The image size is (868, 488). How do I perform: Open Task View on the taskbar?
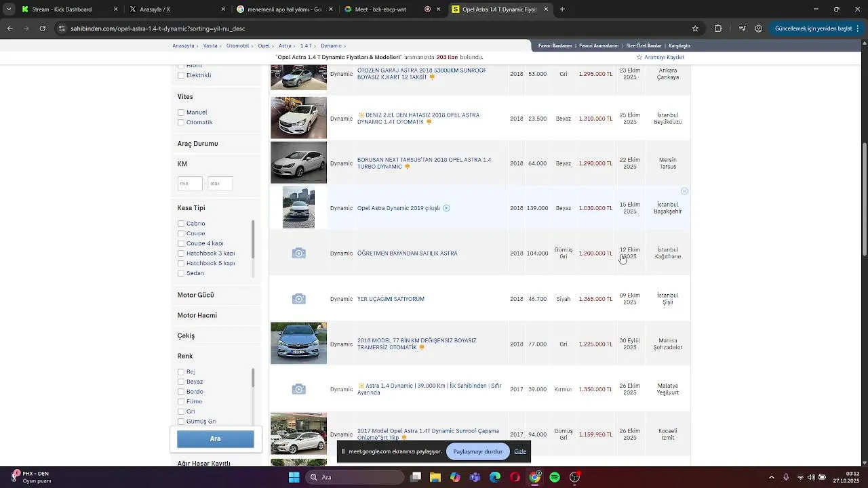[x=416, y=477]
